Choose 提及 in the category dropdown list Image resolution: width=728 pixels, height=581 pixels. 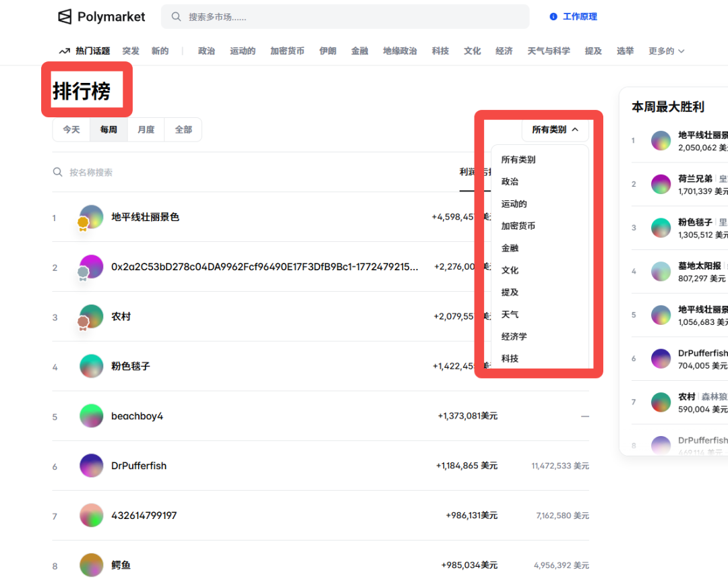[510, 292]
